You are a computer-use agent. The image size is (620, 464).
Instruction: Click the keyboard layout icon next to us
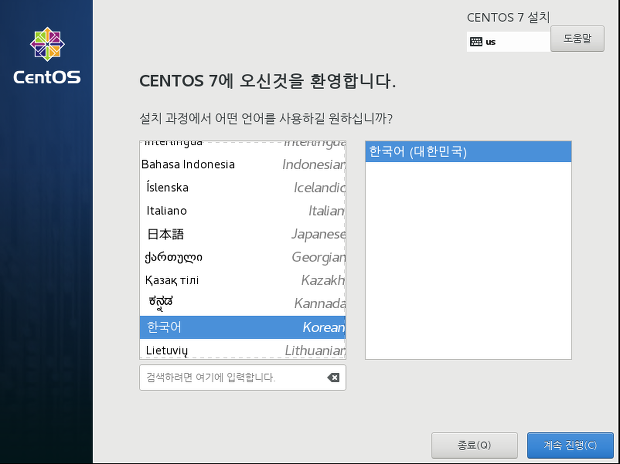click(476, 42)
